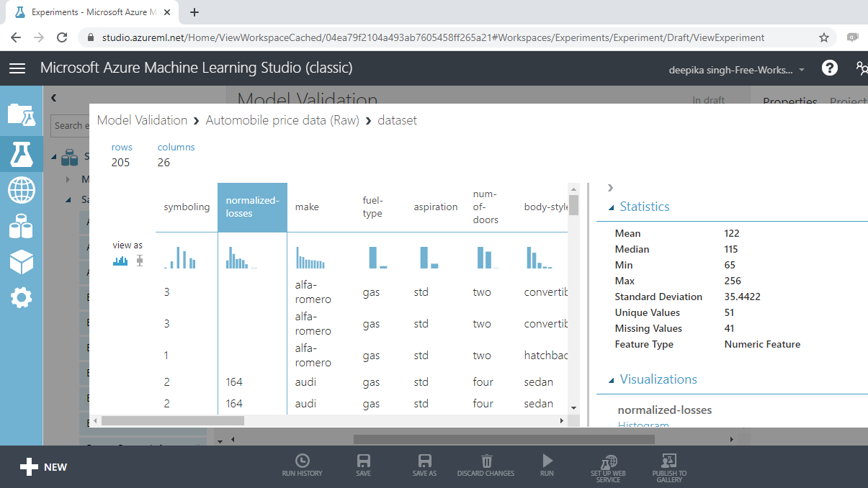This screenshot has width=868, height=488.
Task: Click Model Validation in the breadcrumb
Action: [142, 120]
